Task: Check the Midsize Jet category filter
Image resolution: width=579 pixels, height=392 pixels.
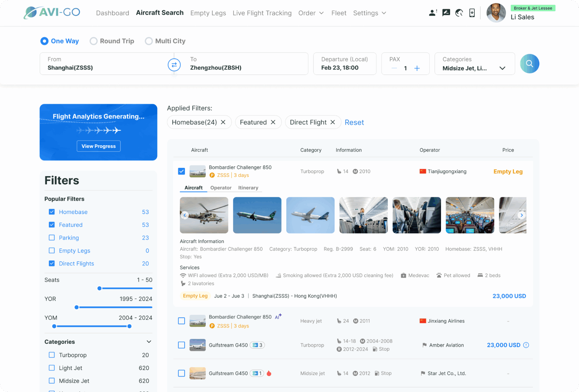Action: [x=52, y=381]
